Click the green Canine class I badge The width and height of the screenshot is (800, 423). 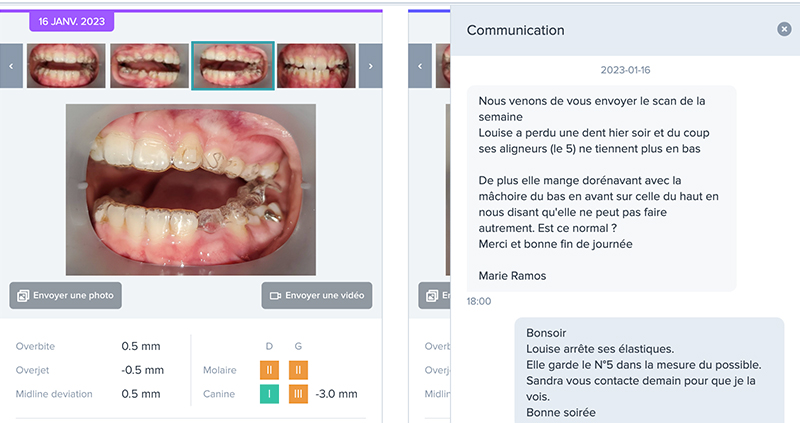click(x=269, y=393)
